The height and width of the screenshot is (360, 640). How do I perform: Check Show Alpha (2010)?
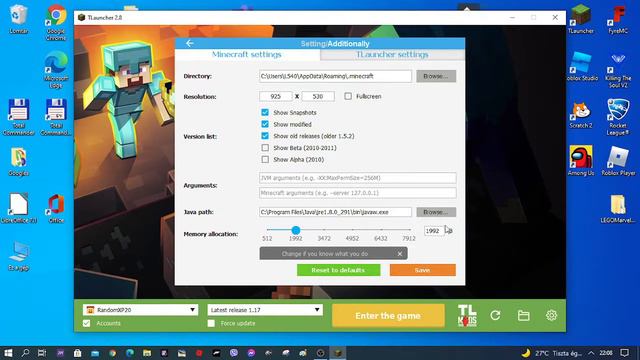[x=265, y=160]
